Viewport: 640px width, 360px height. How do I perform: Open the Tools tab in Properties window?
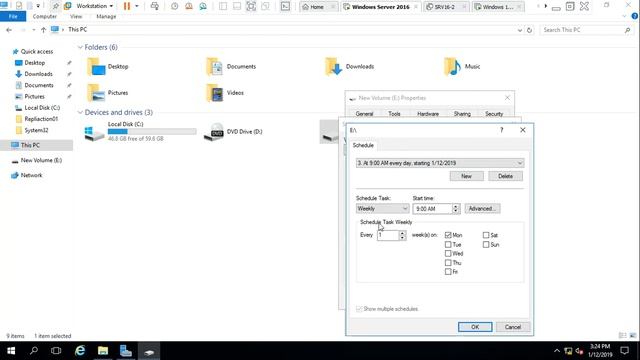(394, 114)
